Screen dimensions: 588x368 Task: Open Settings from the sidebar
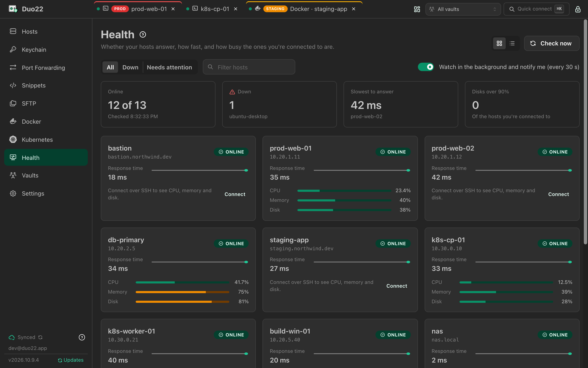point(46,193)
